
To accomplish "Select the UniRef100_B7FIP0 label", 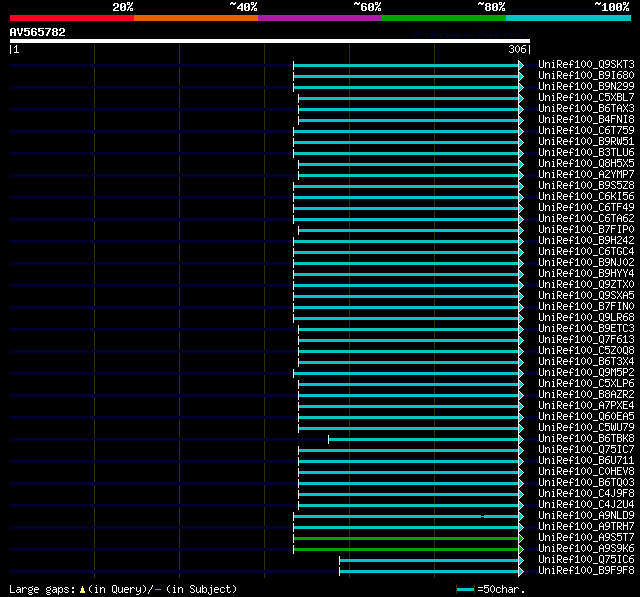I will (x=586, y=230).
